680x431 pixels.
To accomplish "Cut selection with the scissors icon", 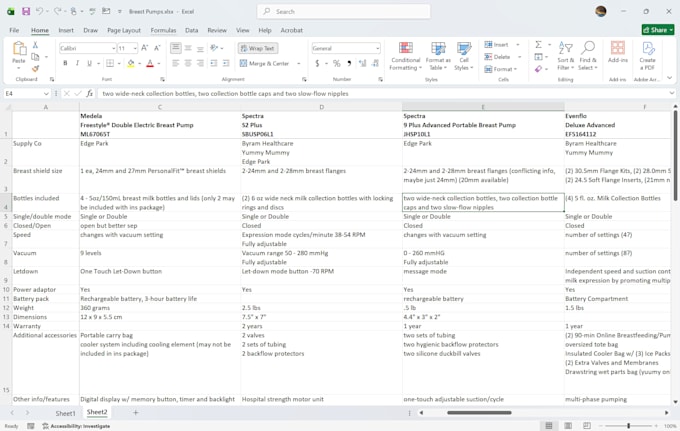I will [x=35, y=45].
